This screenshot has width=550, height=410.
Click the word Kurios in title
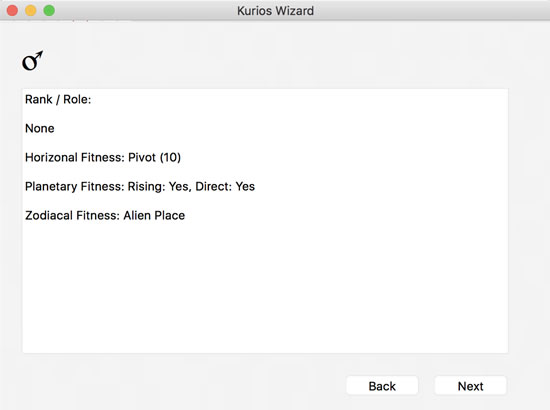tap(255, 11)
